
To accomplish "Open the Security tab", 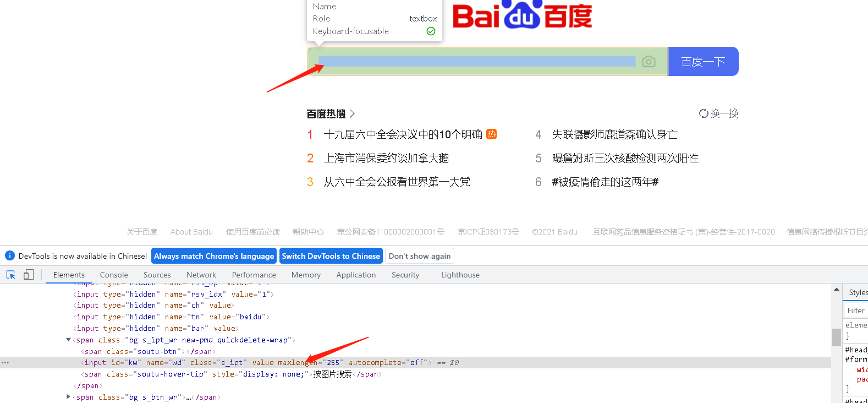I will point(405,275).
